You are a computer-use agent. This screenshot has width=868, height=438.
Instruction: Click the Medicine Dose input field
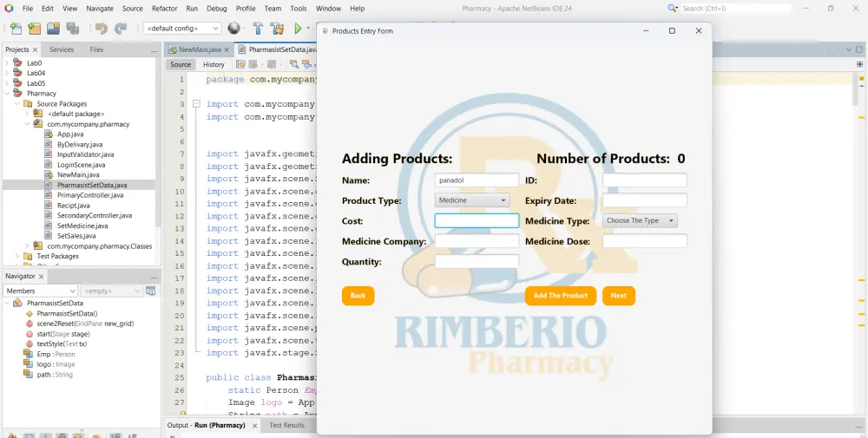click(645, 241)
